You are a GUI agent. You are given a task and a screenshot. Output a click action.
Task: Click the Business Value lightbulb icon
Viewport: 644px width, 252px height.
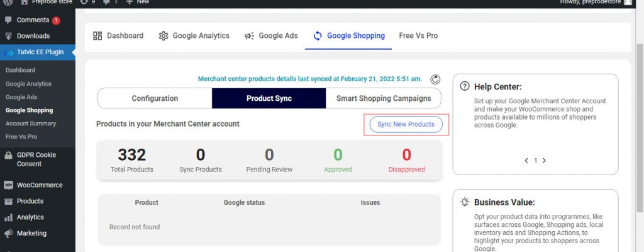pyautogui.click(x=465, y=202)
